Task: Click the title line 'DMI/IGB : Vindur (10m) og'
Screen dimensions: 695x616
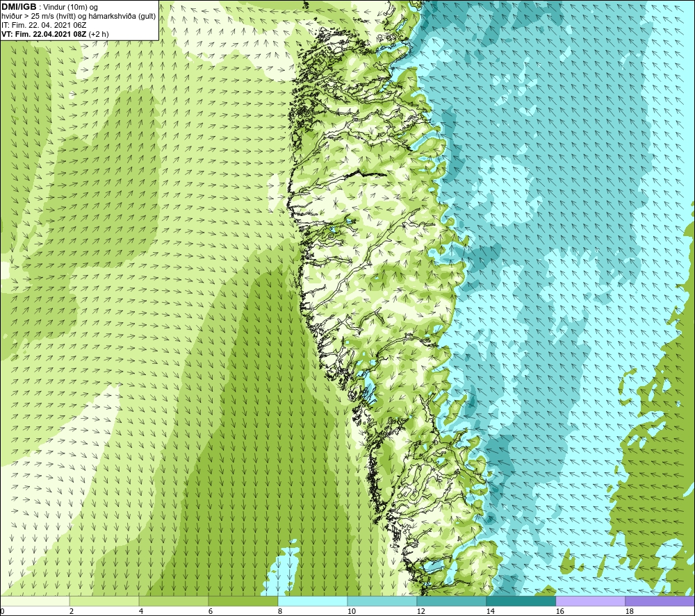Action: click(50, 7)
